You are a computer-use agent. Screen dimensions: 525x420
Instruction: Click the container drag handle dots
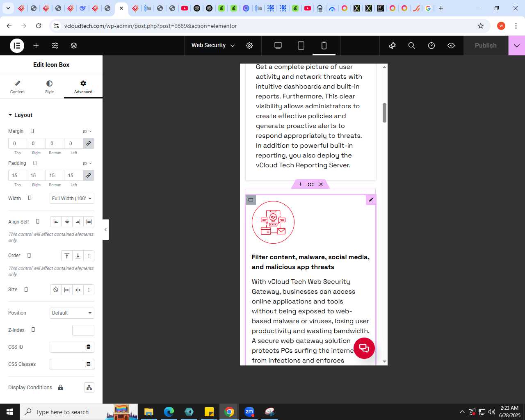coord(310,184)
